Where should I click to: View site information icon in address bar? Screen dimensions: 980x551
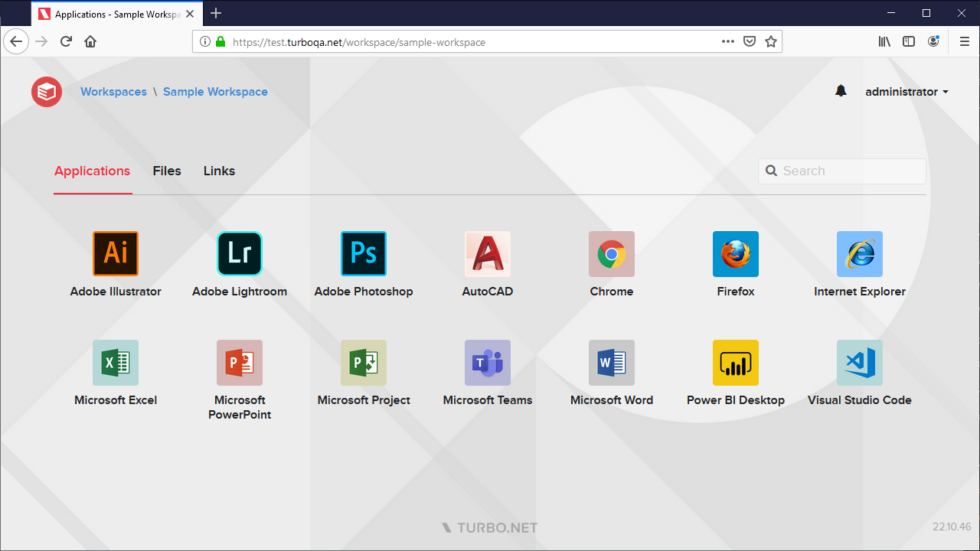click(x=205, y=42)
